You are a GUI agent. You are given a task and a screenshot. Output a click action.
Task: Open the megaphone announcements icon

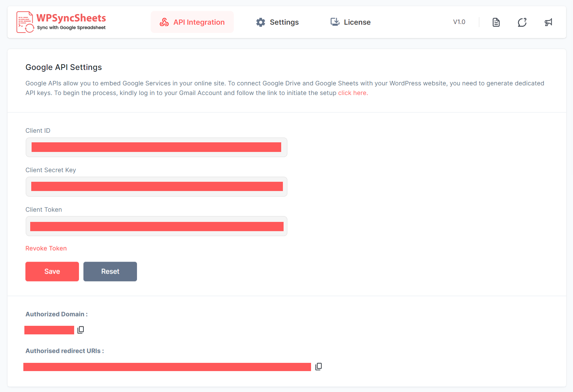tap(548, 22)
